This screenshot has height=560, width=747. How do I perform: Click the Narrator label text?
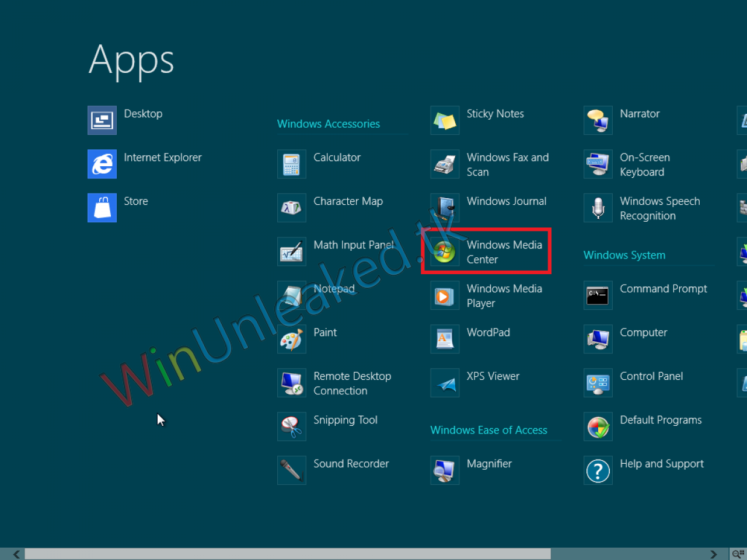click(x=640, y=114)
